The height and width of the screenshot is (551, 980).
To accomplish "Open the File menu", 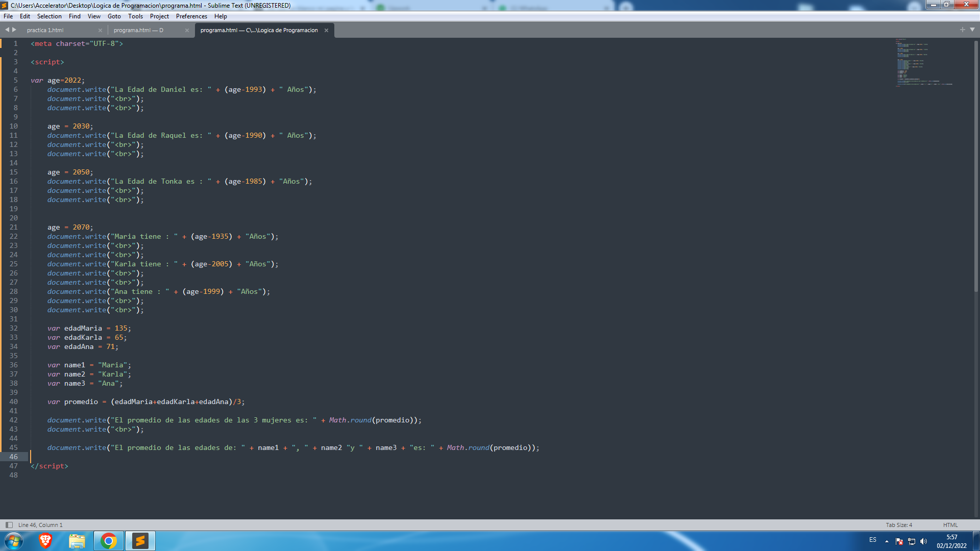I will click(8, 16).
